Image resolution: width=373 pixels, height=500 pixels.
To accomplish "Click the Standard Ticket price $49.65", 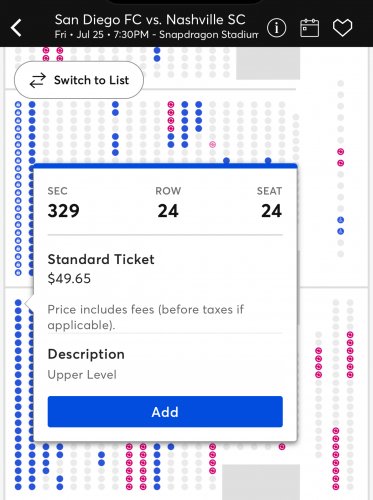I will [69, 279].
